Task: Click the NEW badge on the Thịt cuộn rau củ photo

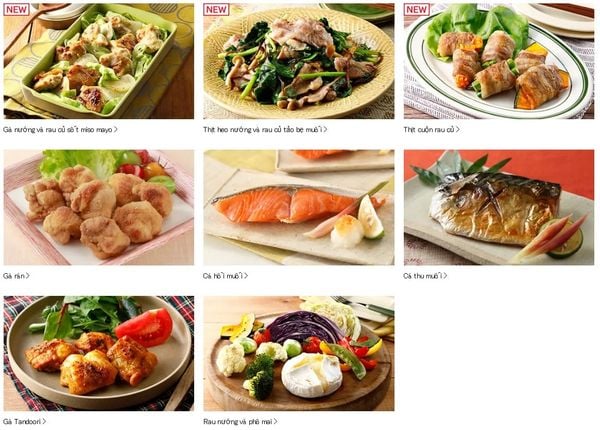Action: (x=417, y=10)
